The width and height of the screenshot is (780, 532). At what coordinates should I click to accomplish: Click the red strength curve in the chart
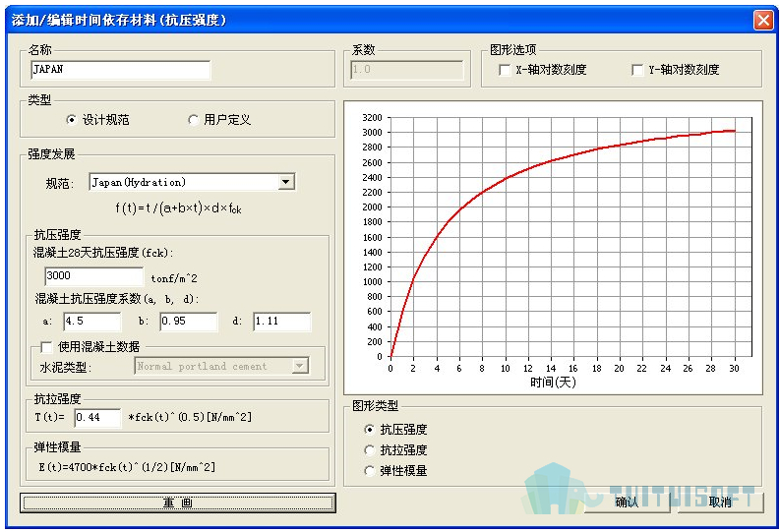click(505, 179)
